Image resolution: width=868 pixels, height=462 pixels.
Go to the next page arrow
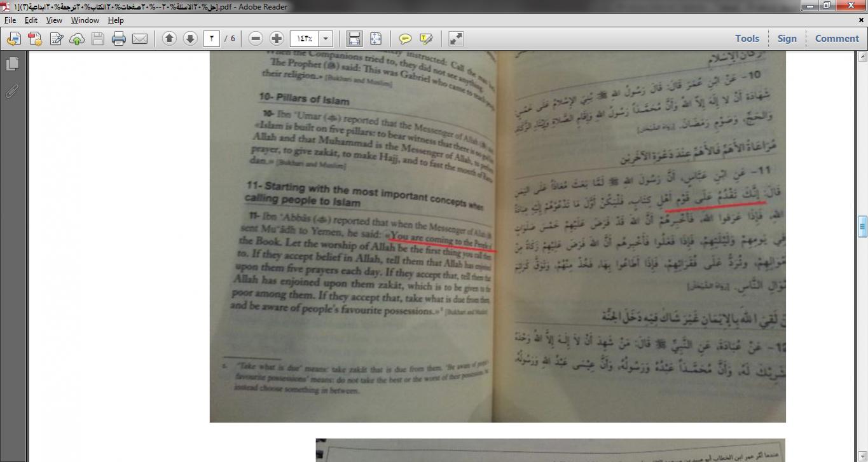point(190,39)
